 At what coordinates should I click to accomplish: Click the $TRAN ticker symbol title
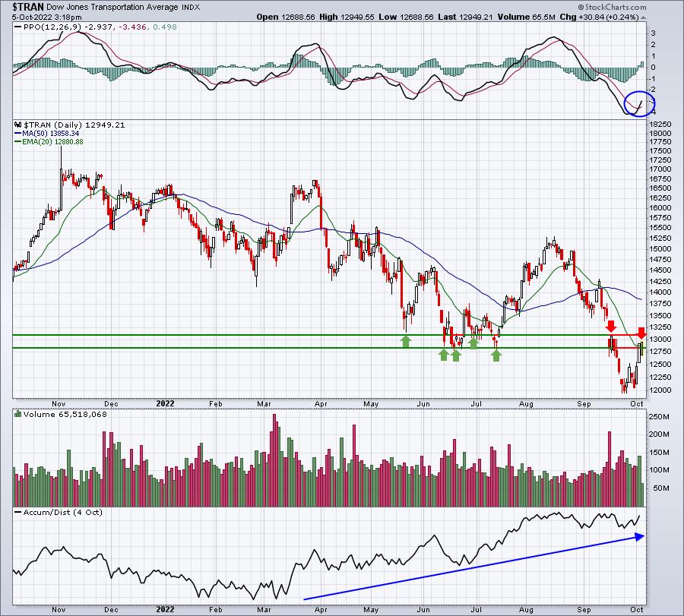pos(28,7)
